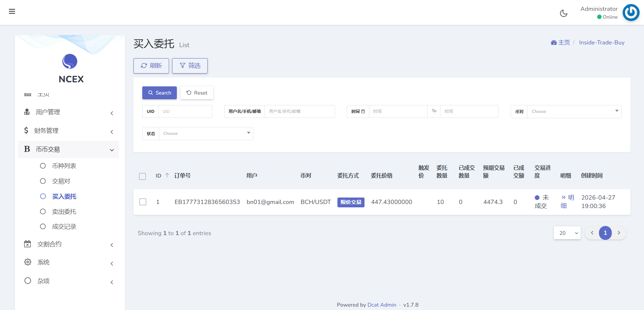This screenshot has height=310, width=644.
Task: Go to the previous page arrow
Action: (592, 233)
